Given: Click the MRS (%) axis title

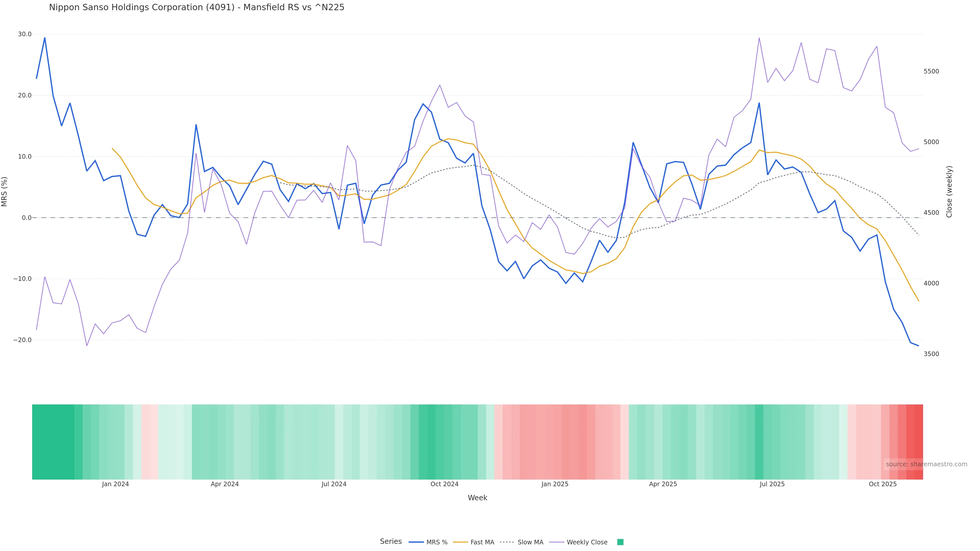Looking at the screenshot, I should 5,192.
